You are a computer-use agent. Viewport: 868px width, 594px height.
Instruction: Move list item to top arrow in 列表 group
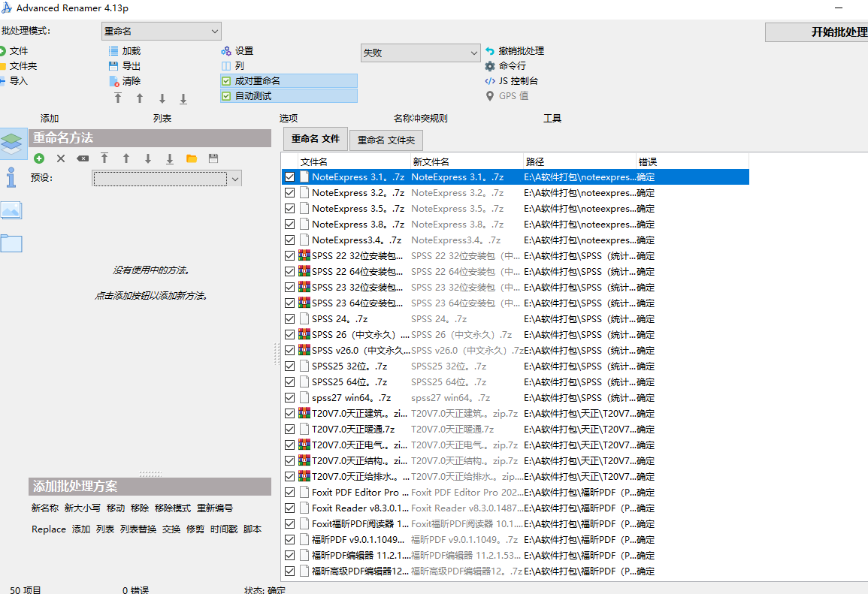click(118, 98)
